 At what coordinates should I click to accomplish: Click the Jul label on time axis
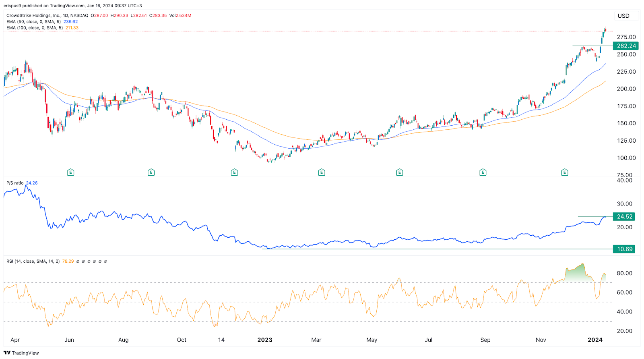tap(429, 340)
